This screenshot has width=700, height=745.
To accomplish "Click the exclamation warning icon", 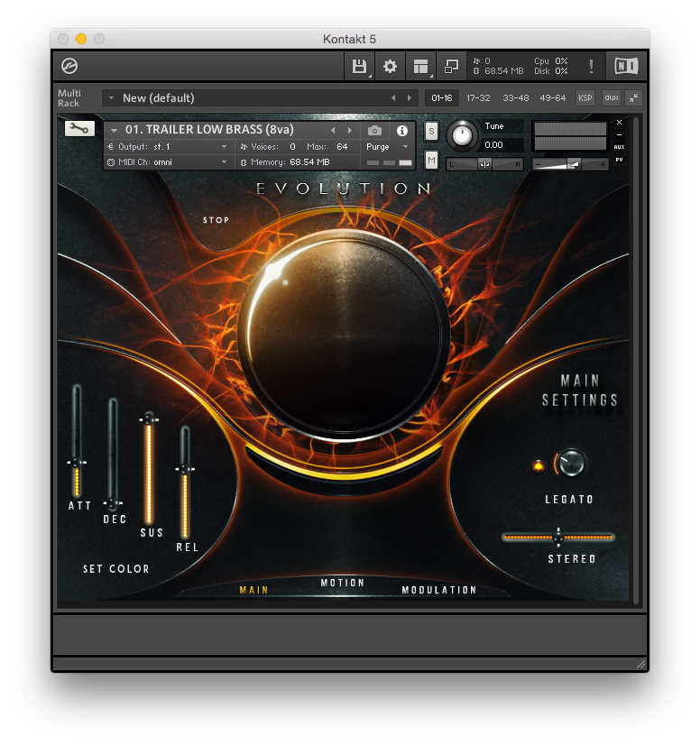I will point(592,66).
